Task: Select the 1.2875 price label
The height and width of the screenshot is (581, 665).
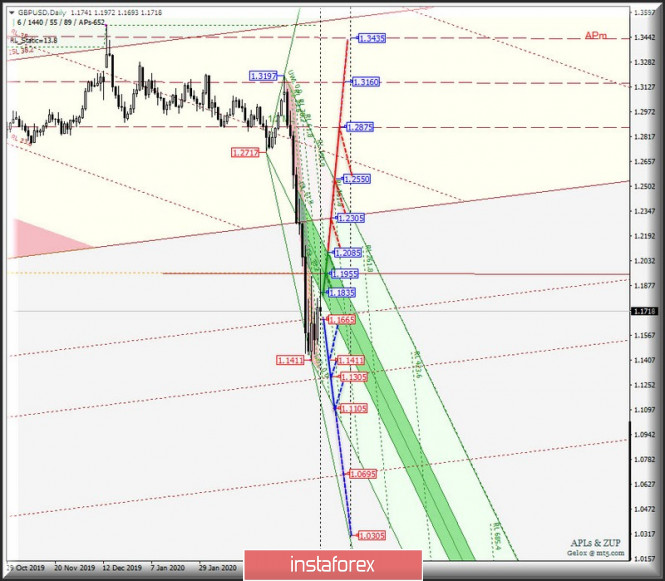Action: [360, 127]
